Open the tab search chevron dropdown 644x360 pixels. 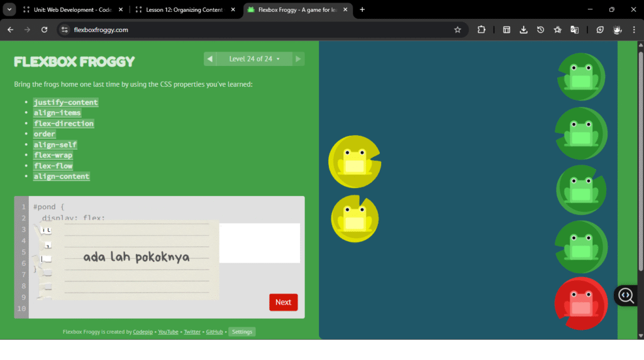9,9
